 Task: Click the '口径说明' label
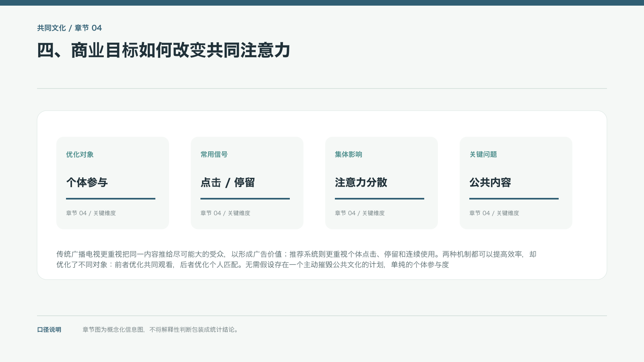click(49, 330)
